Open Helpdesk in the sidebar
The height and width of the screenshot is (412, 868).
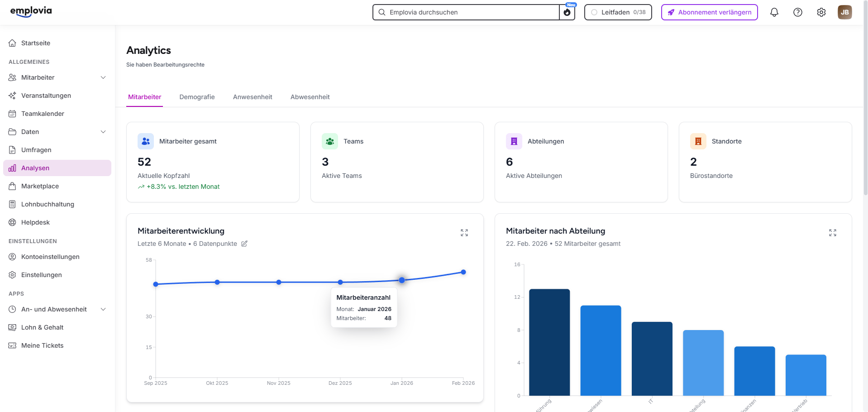click(x=57, y=222)
